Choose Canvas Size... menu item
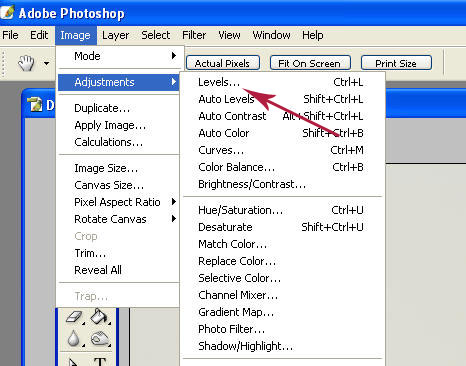The height and width of the screenshot is (366, 466). [119, 185]
